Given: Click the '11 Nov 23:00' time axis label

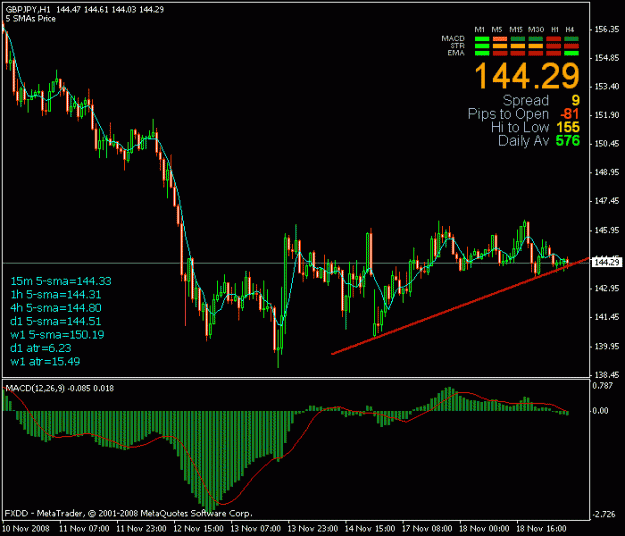Looking at the screenshot, I should click(142, 529).
